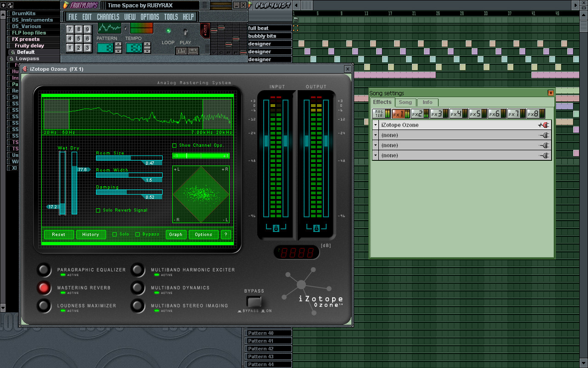
Task: Click number pad key 5
Action: pyautogui.click(x=79, y=38)
